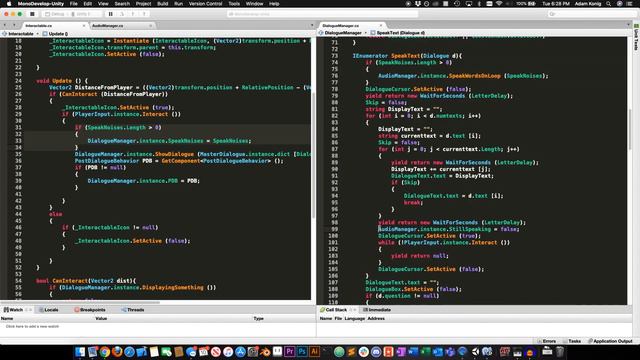
Task: Switch to the AudioManager.cs tab
Action: 107,26
